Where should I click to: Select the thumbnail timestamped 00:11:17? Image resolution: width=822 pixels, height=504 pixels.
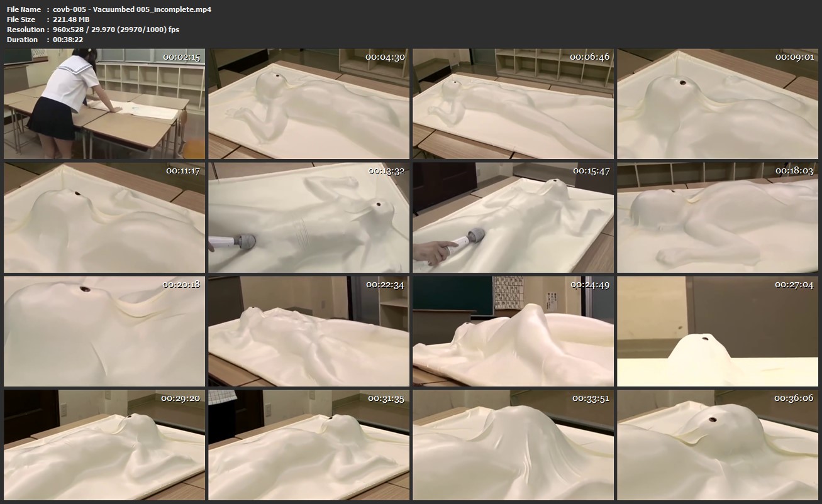(x=104, y=217)
